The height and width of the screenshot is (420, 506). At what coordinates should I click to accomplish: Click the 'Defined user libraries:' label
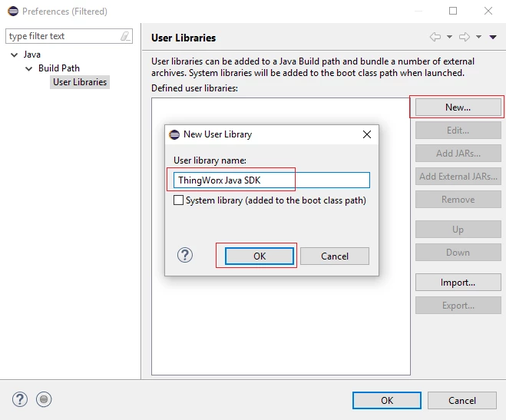pos(194,88)
